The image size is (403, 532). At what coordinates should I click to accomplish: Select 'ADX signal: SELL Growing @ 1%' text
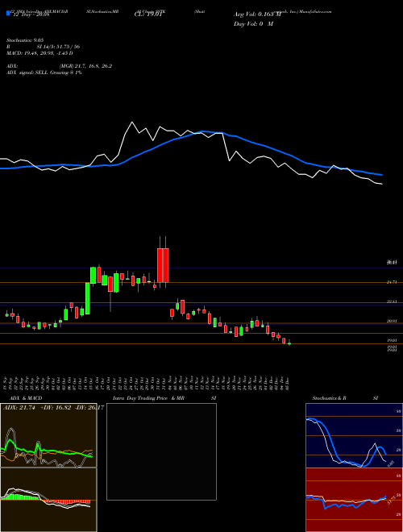(x=44, y=73)
